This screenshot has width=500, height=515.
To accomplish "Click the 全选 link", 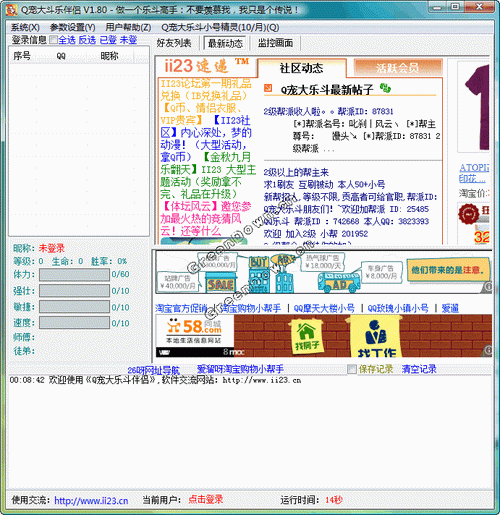I will 67,40.
